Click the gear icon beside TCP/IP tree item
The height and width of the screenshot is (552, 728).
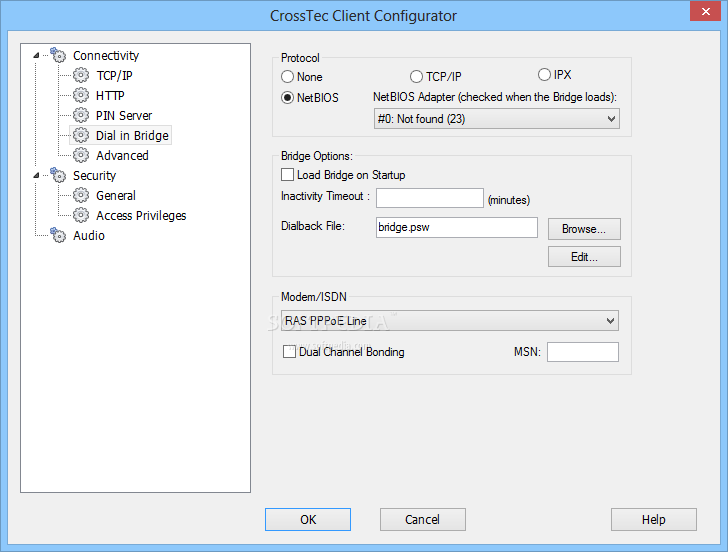click(81, 75)
